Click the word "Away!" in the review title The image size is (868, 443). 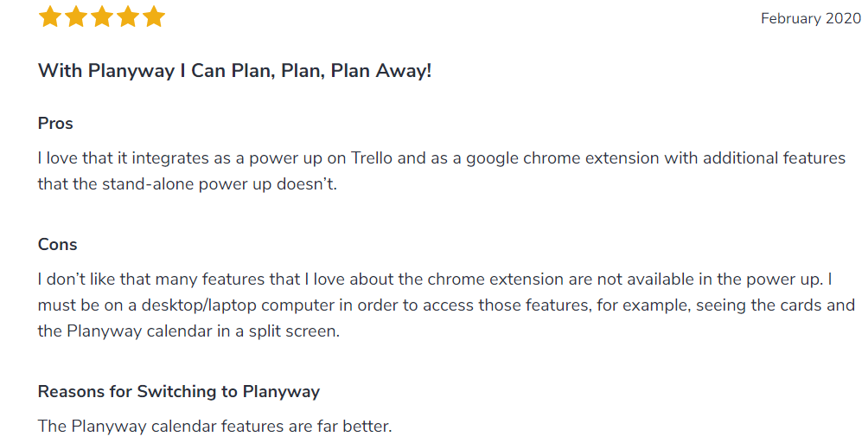tap(403, 71)
